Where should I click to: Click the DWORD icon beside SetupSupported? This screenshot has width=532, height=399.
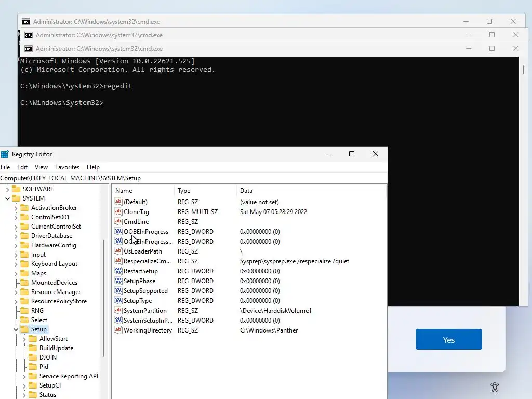[x=118, y=290]
